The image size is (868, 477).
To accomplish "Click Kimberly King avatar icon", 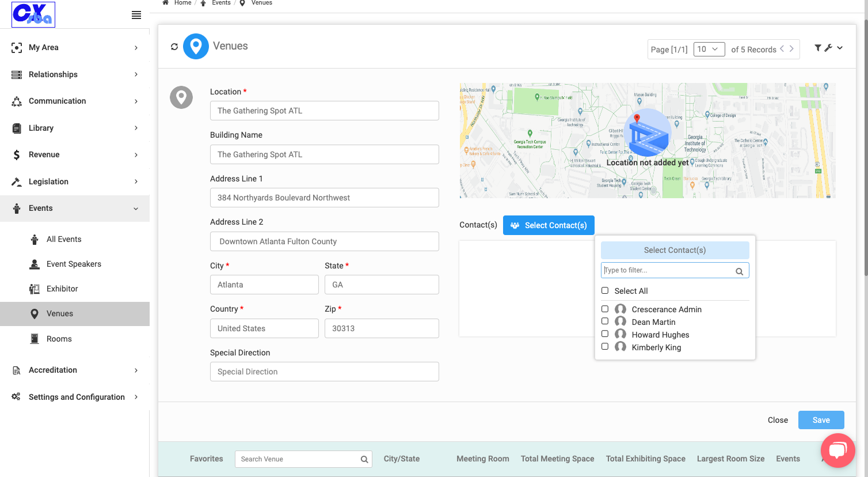I will (620, 347).
